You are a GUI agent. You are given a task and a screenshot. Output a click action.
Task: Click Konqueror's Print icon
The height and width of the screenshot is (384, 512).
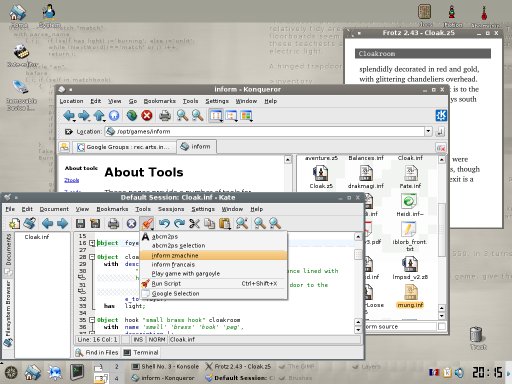click(165, 116)
